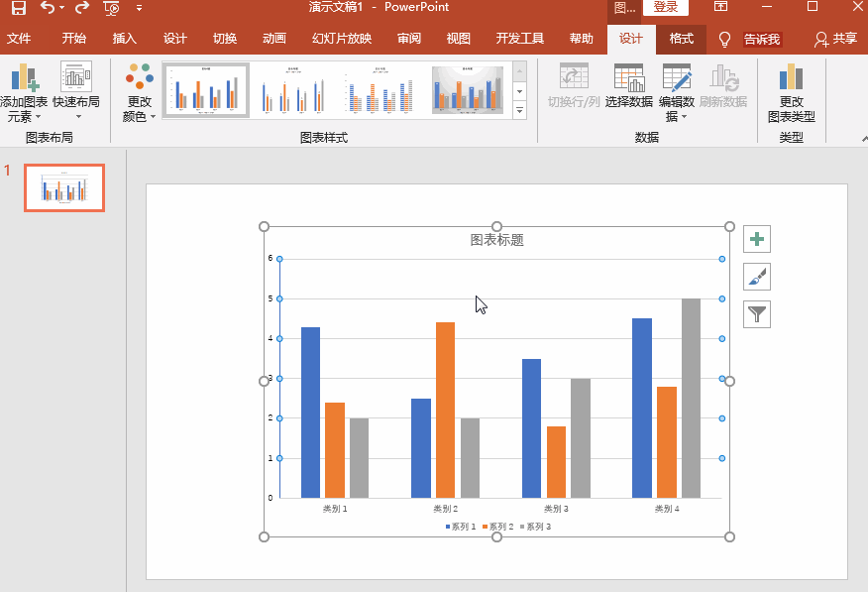Open 编辑数据 dropdown

(677, 92)
